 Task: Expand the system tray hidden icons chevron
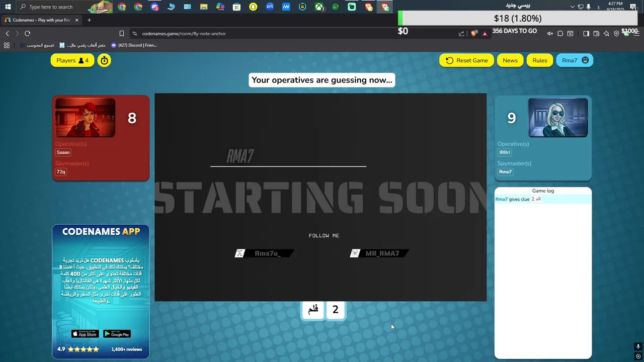572,7
